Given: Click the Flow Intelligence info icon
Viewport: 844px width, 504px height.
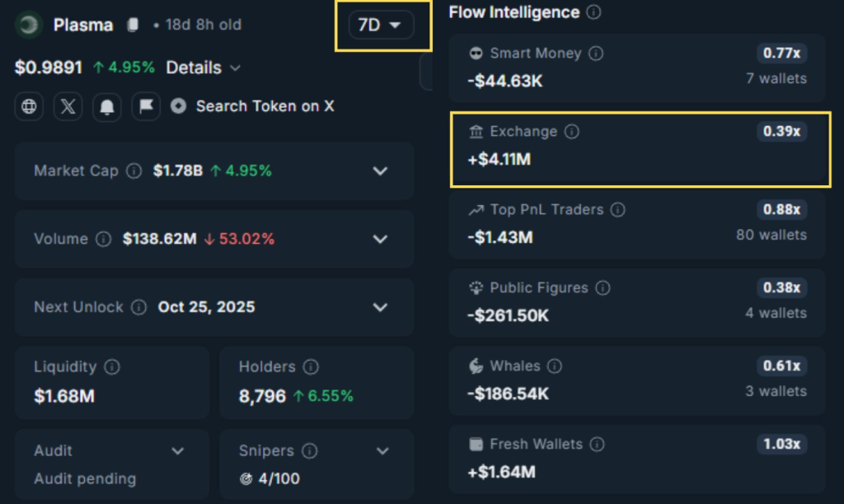Looking at the screenshot, I should tap(593, 13).
